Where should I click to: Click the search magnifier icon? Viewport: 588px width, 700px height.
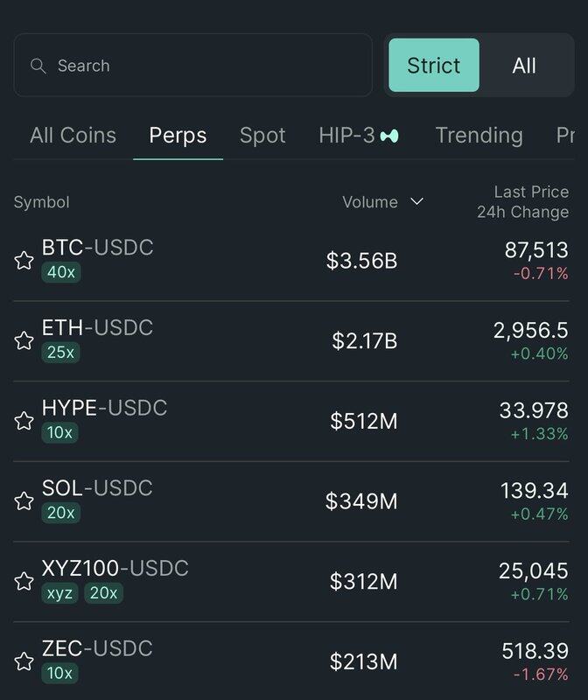coord(38,66)
